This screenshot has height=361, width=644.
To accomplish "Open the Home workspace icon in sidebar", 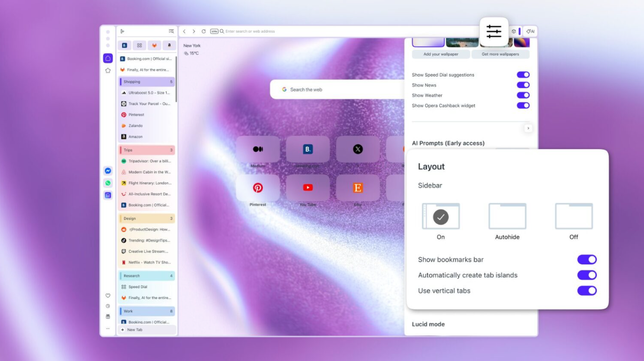I will (x=108, y=58).
